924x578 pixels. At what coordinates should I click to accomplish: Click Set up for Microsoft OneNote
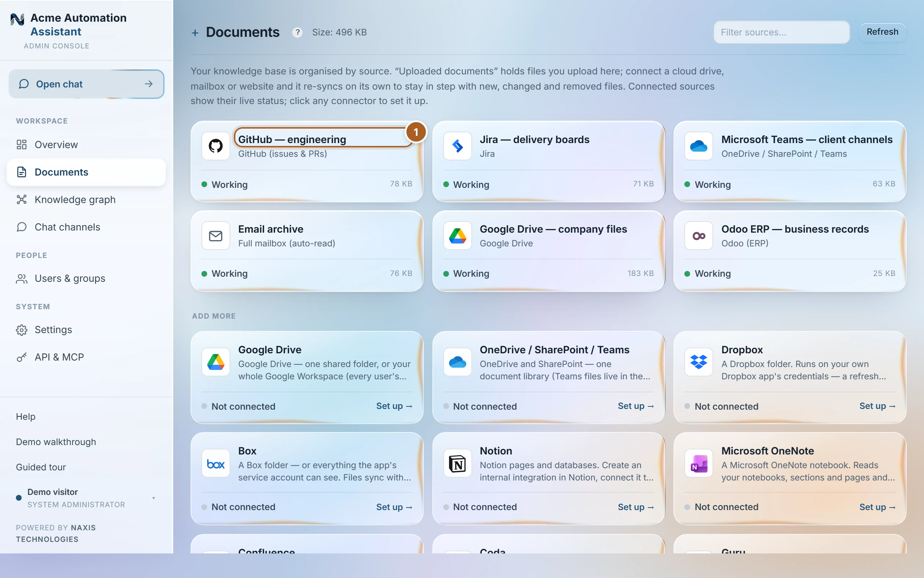pyautogui.click(x=877, y=507)
